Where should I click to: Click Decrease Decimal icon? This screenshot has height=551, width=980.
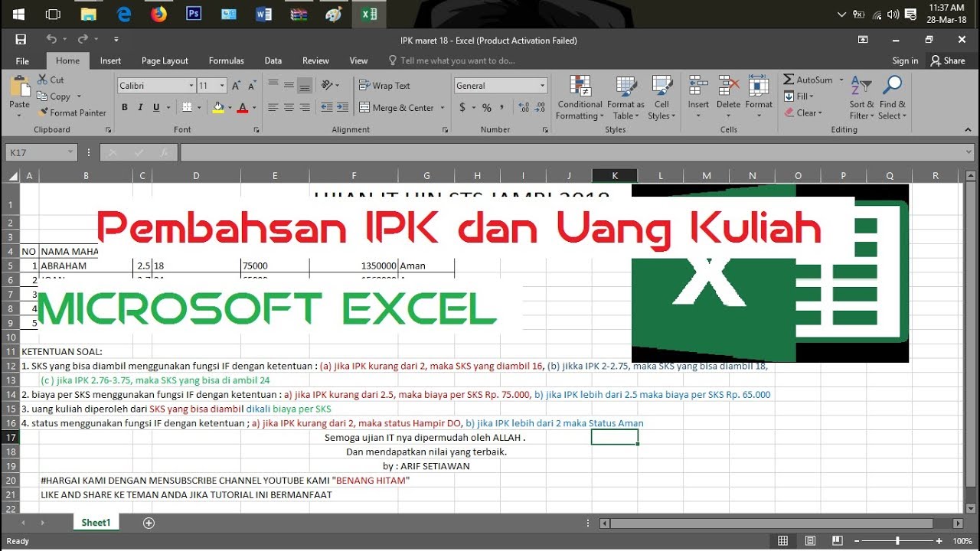tap(538, 108)
